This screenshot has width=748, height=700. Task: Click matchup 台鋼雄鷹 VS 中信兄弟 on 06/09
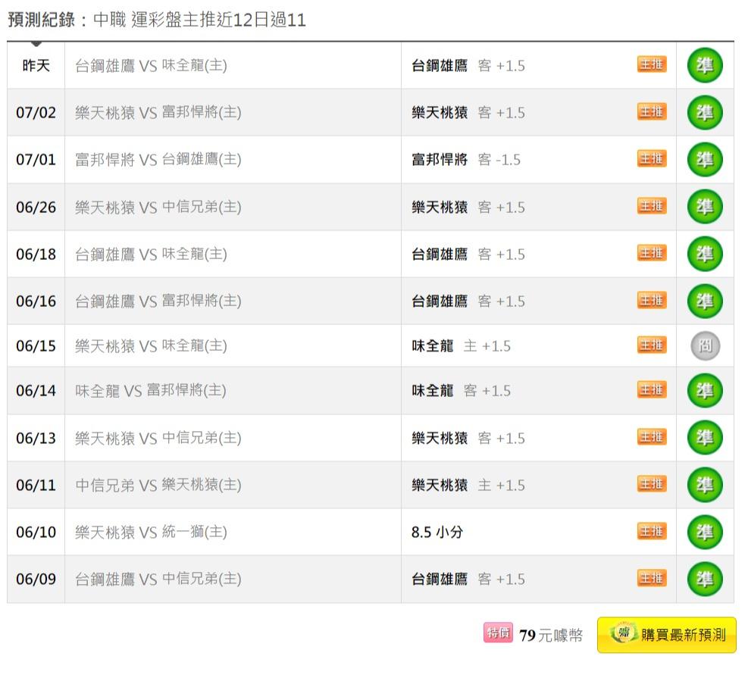[x=158, y=579]
